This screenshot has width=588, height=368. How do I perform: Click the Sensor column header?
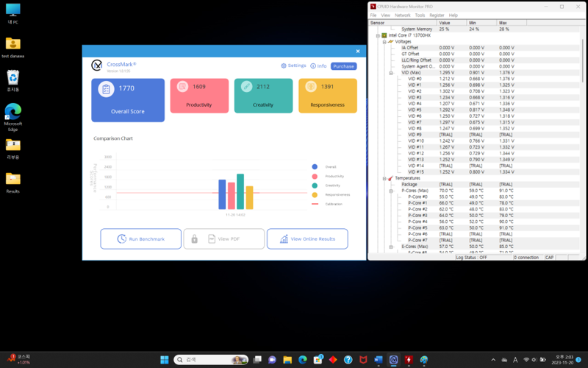point(403,23)
